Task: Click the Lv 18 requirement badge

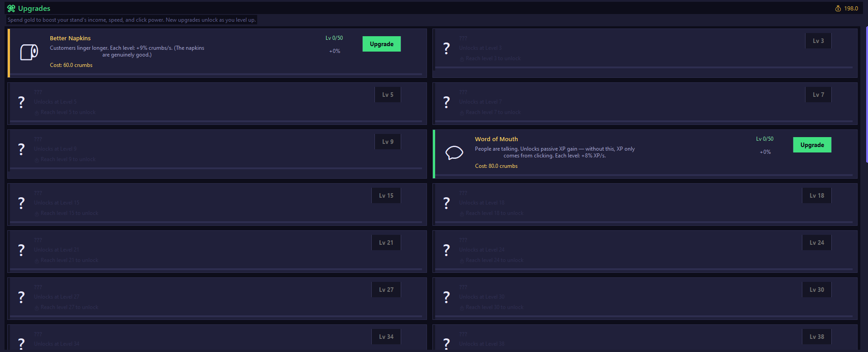Action: pyautogui.click(x=817, y=195)
